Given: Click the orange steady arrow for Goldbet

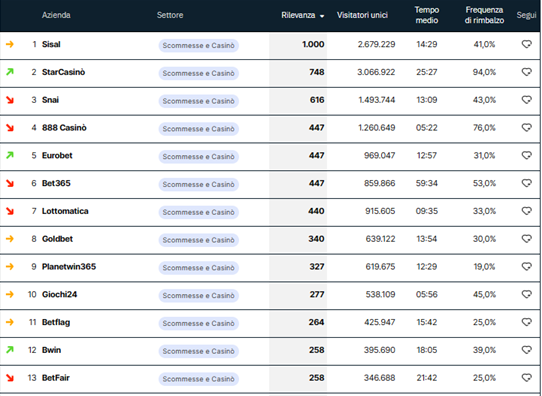Looking at the screenshot, I should tap(10, 239).
